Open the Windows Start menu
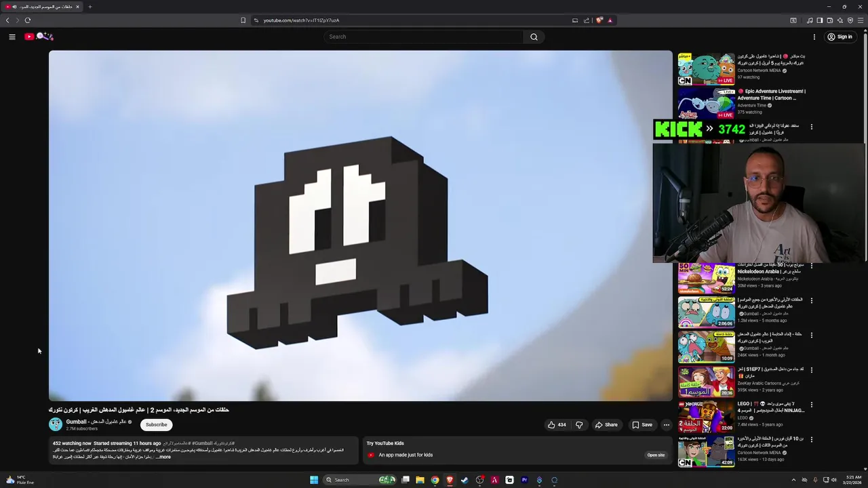 [314, 480]
